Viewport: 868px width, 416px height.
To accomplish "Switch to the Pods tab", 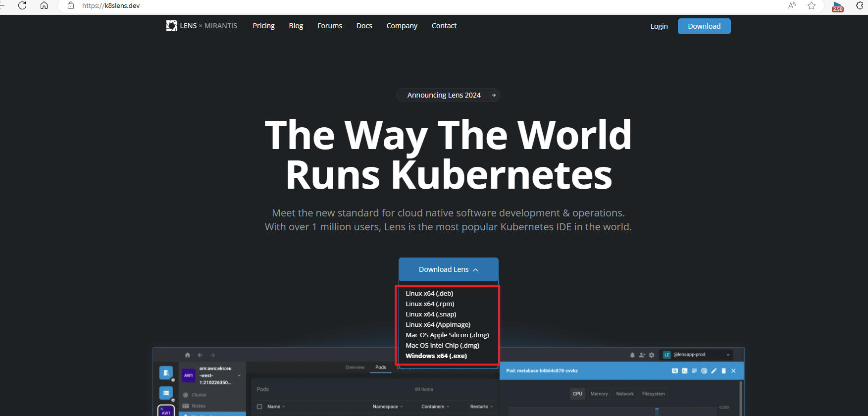I will (381, 367).
